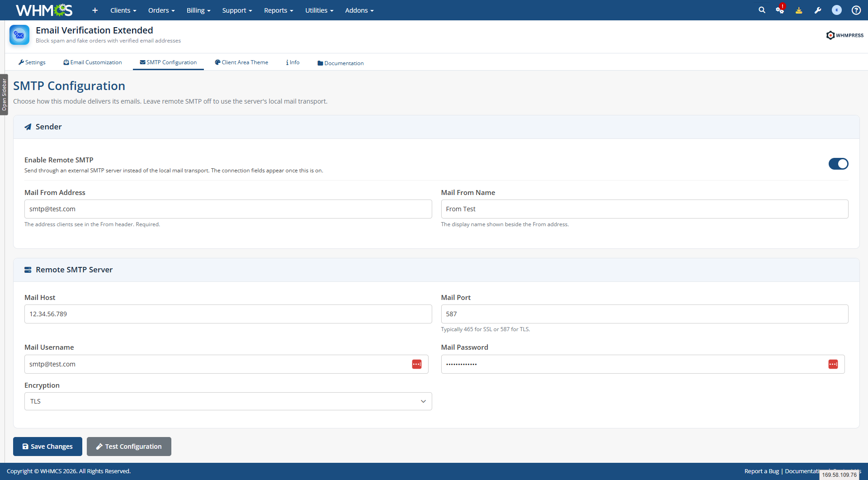Click the admin avatar icon
The image size is (868, 480).
pyautogui.click(x=837, y=10)
